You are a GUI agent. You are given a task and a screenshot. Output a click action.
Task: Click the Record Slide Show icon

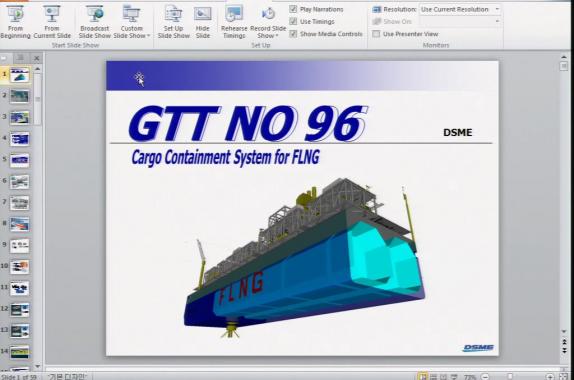(268, 14)
